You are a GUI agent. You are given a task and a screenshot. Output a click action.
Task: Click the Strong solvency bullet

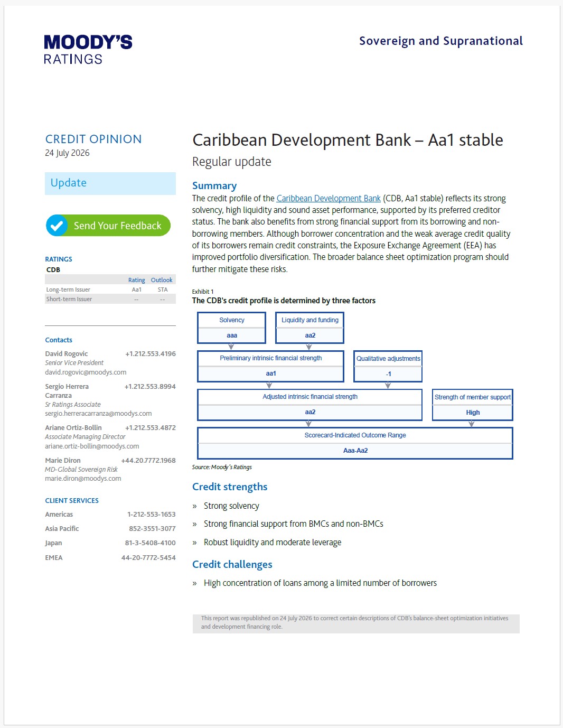click(231, 506)
